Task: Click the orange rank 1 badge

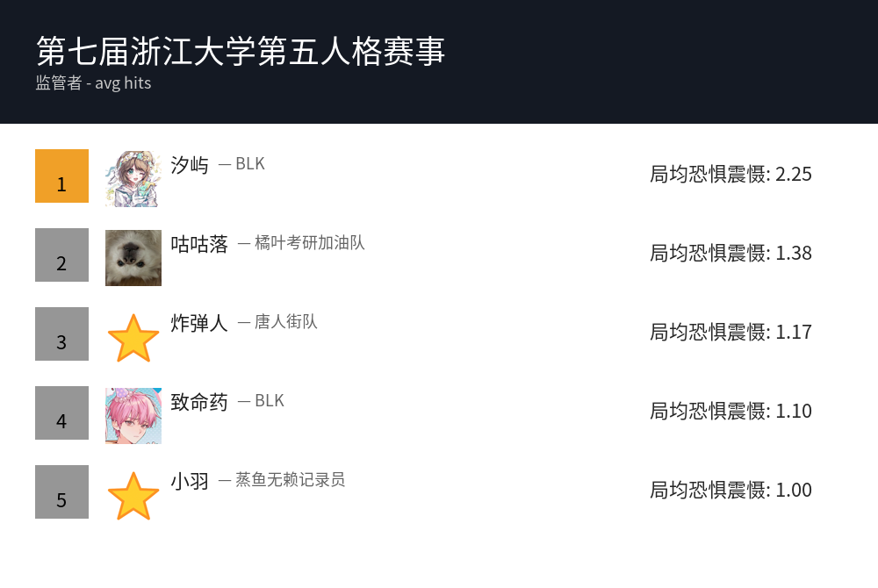Action: (61, 176)
